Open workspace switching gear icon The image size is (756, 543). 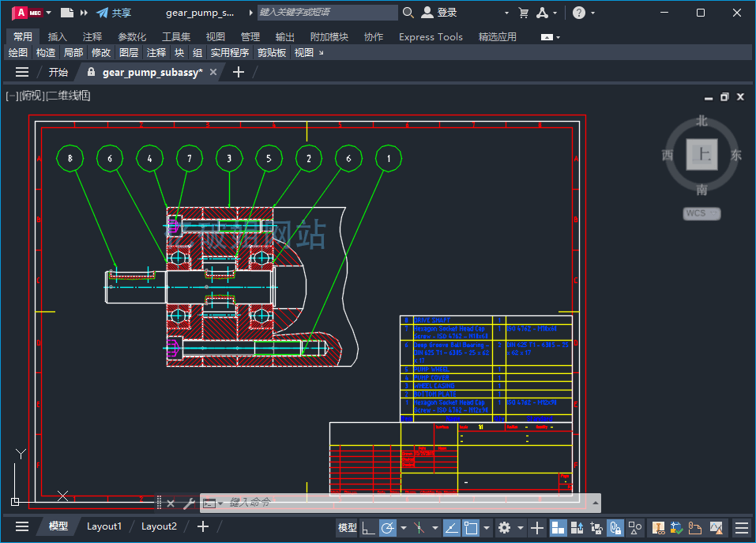504,528
